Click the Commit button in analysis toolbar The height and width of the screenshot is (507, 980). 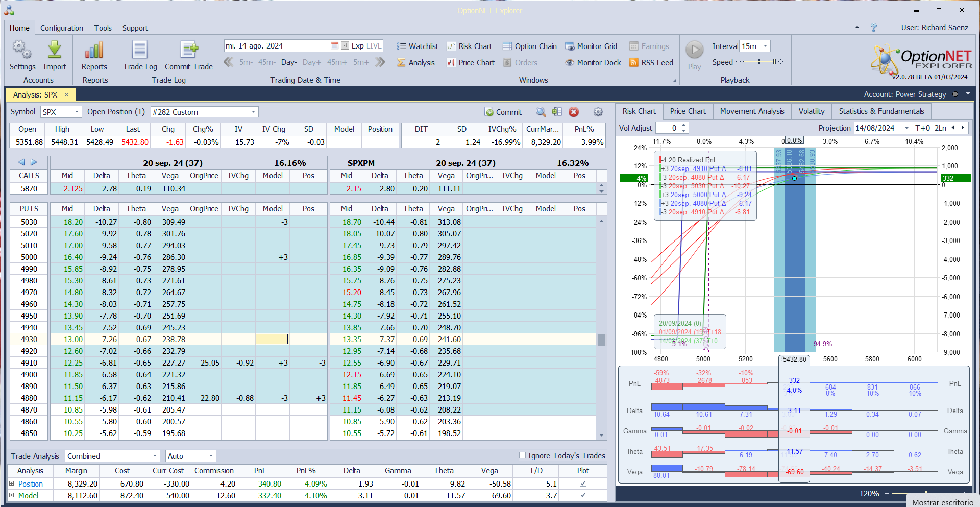[x=503, y=112]
